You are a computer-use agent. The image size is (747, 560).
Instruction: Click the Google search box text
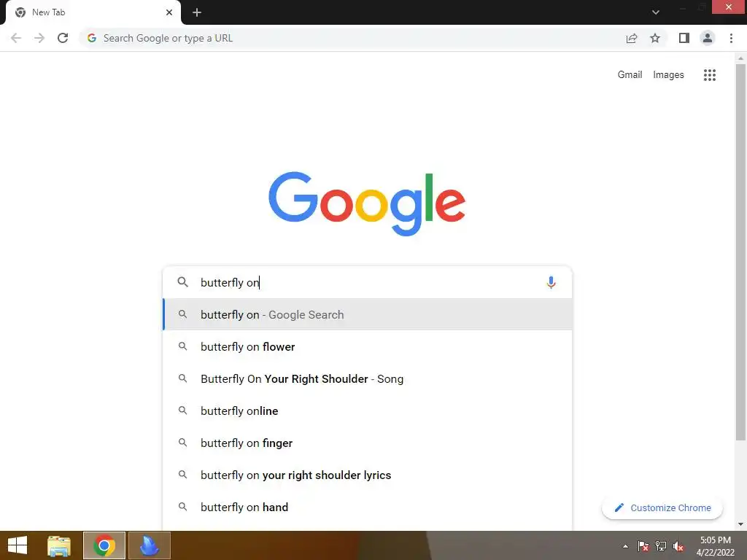(369, 282)
